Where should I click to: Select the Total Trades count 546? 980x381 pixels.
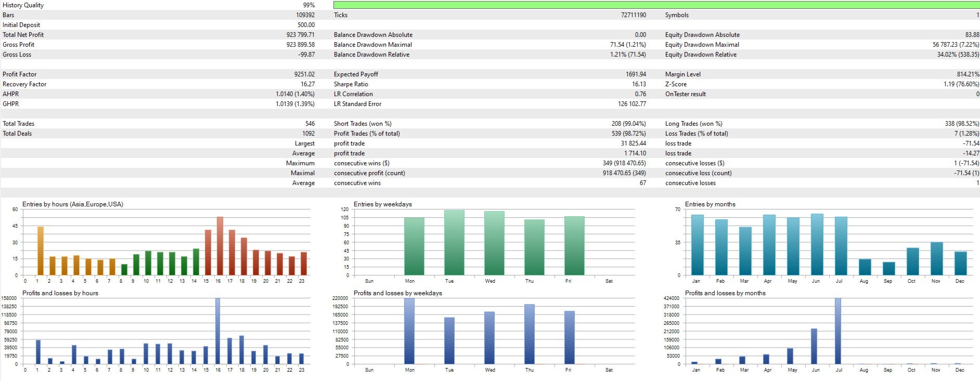tap(310, 124)
